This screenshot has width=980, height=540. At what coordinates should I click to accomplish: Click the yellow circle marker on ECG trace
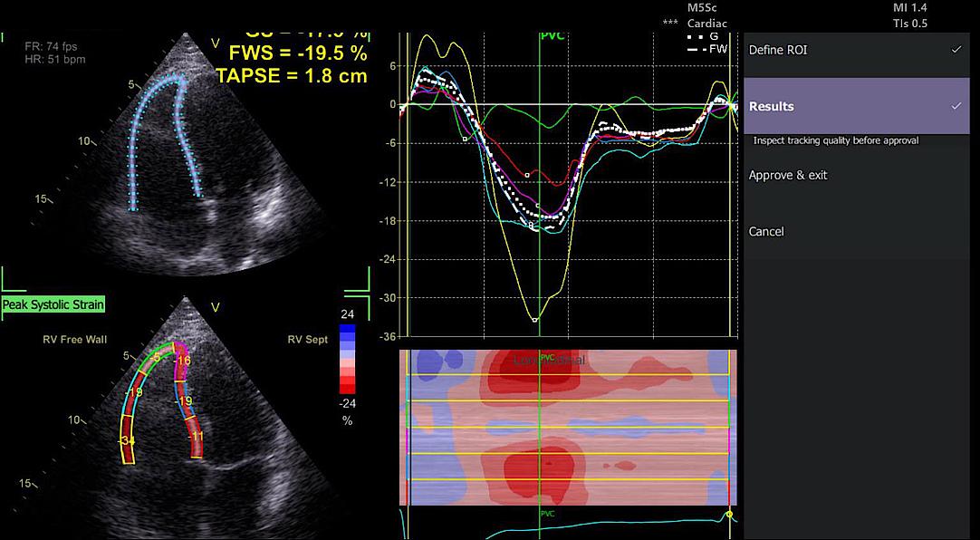729,515
